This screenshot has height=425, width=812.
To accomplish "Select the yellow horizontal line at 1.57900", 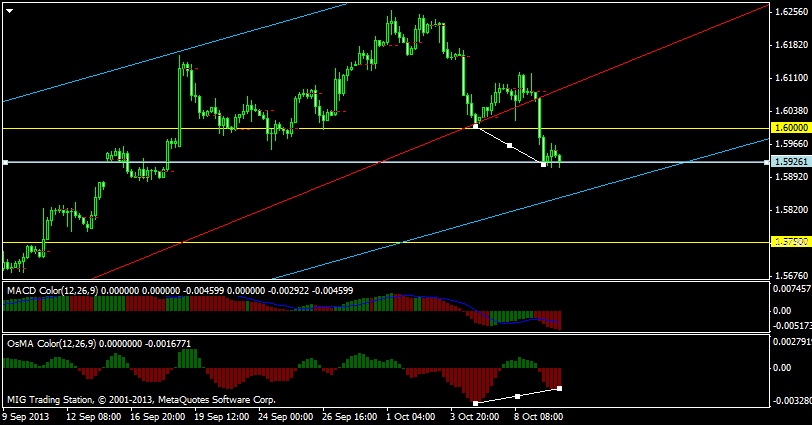I will click(x=386, y=242).
